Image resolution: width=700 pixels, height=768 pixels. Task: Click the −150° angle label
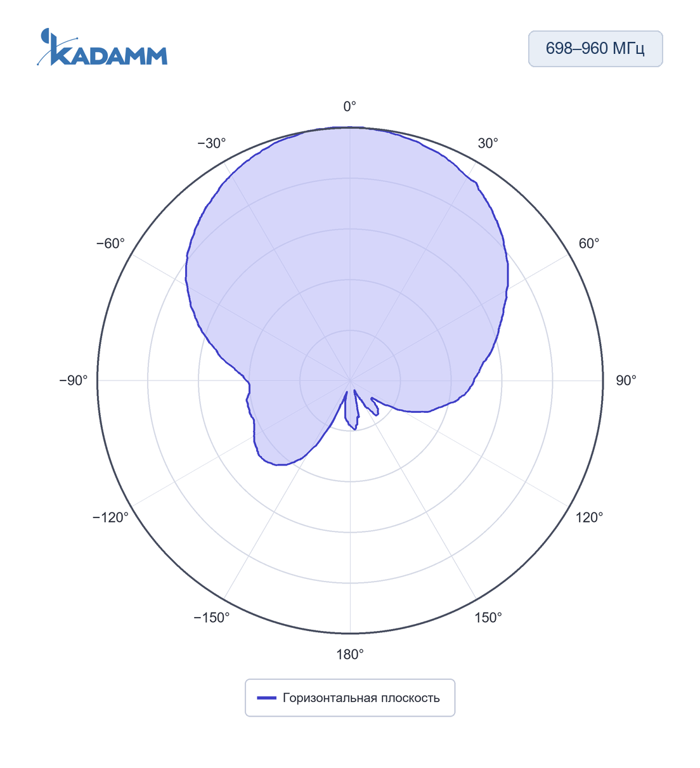(212, 618)
